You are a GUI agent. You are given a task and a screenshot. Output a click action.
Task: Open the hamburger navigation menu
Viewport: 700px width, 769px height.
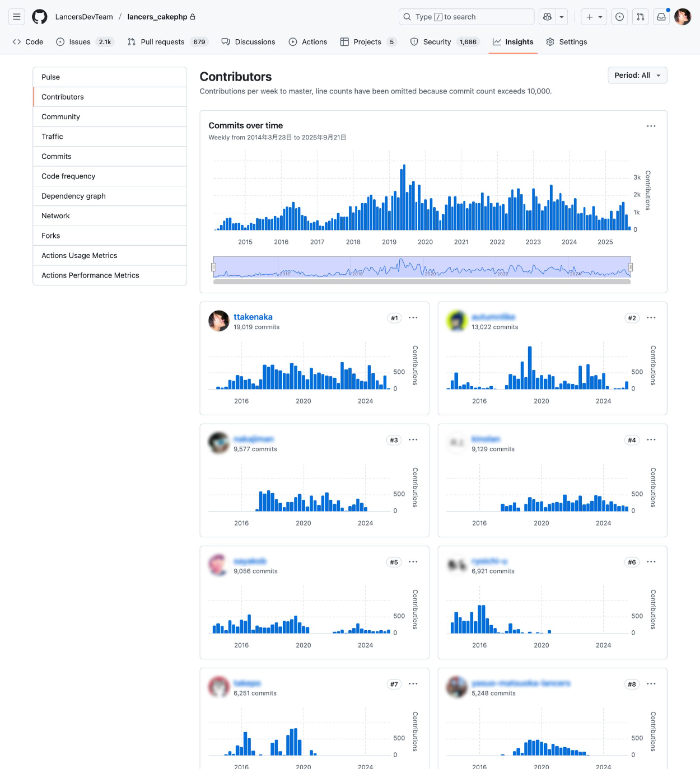pyautogui.click(x=17, y=17)
